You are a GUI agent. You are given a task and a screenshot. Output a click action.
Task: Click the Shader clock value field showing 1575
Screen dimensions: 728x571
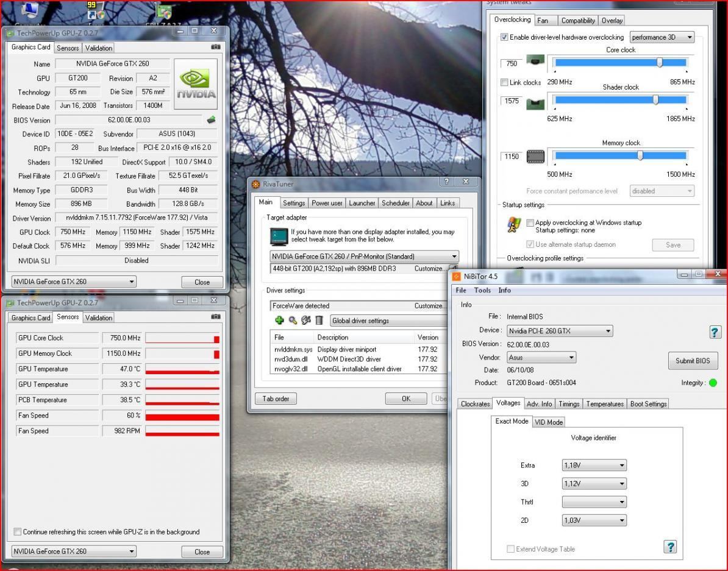click(512, 101)
